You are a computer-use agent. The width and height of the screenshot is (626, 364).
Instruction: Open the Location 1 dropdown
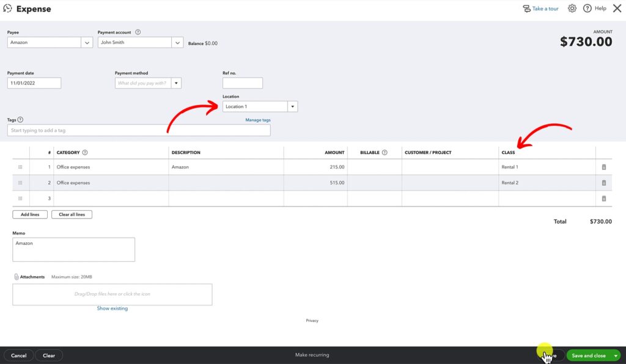pos(293,106)
